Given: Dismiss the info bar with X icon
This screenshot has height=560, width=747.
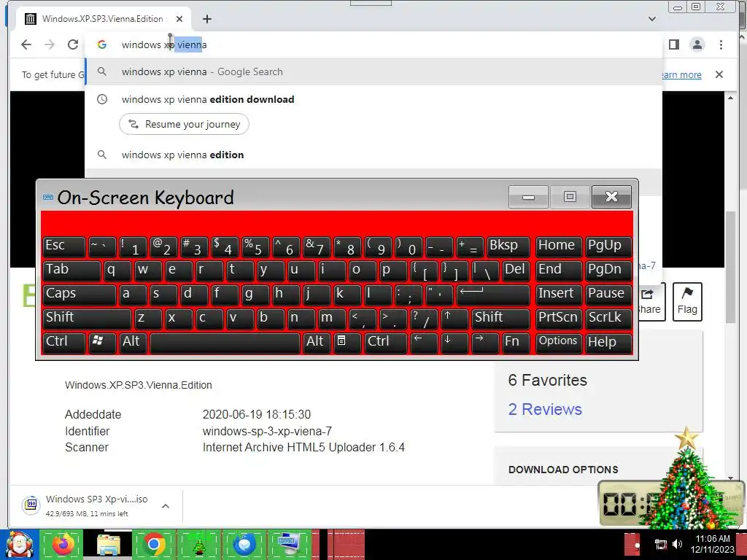Looking at the screenshot, I should 719,74.
